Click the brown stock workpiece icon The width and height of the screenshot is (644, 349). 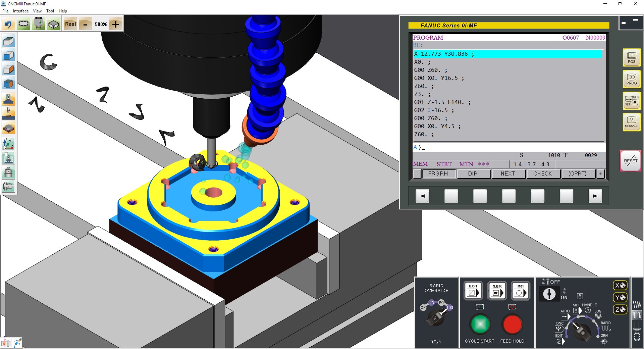pyautogui.click(x=8, y=128)
